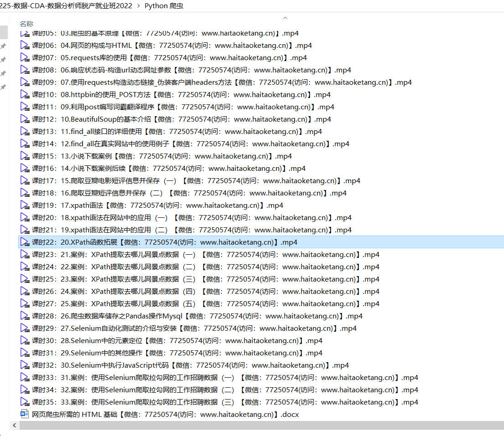
Task: Select file 课时16 14.小说下载案例后续
Action: (168, 168)
